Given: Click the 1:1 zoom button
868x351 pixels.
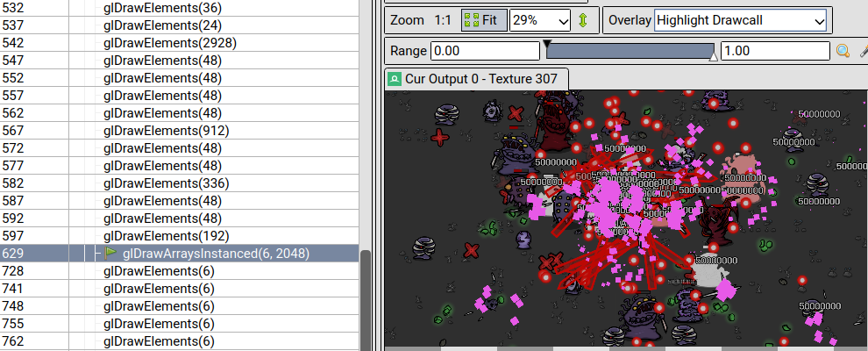Looking at the screenshot, I should click(443, 20).
